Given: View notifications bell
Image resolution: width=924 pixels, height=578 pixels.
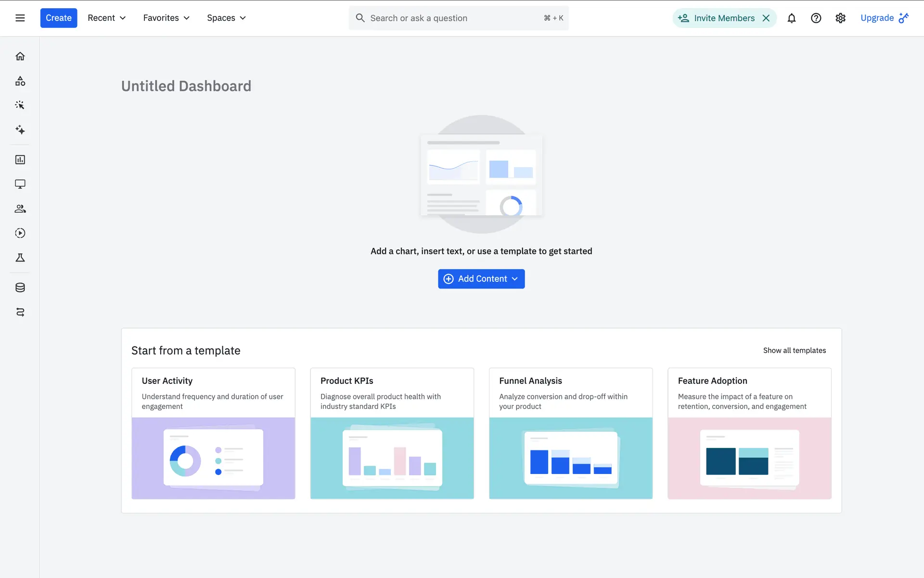Looking at the screenshot, I should 791,18.
